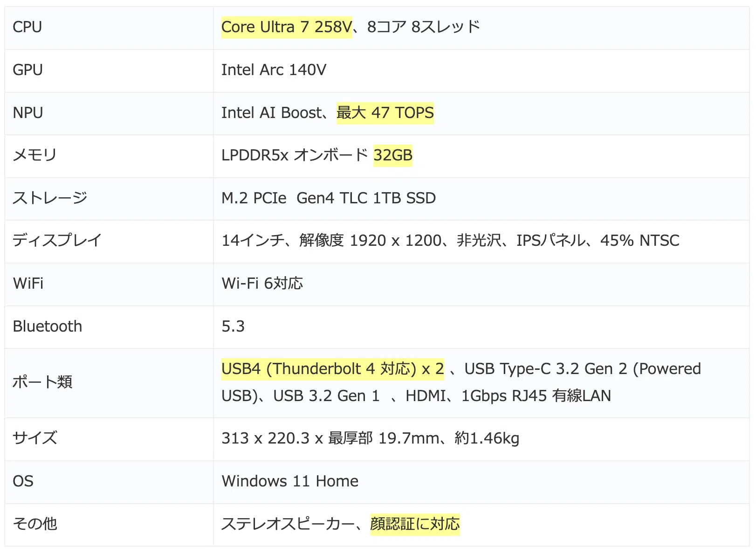Click the Intel AI Boost text
Viewport: 756px width, 555px height.
(272, 113)
